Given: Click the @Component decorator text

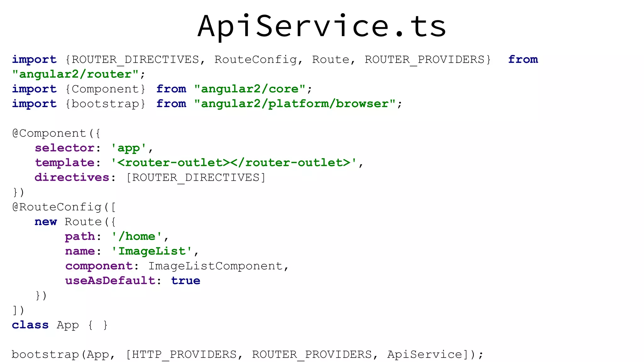Looking at the screenshot, I should [x=49, y=133].
